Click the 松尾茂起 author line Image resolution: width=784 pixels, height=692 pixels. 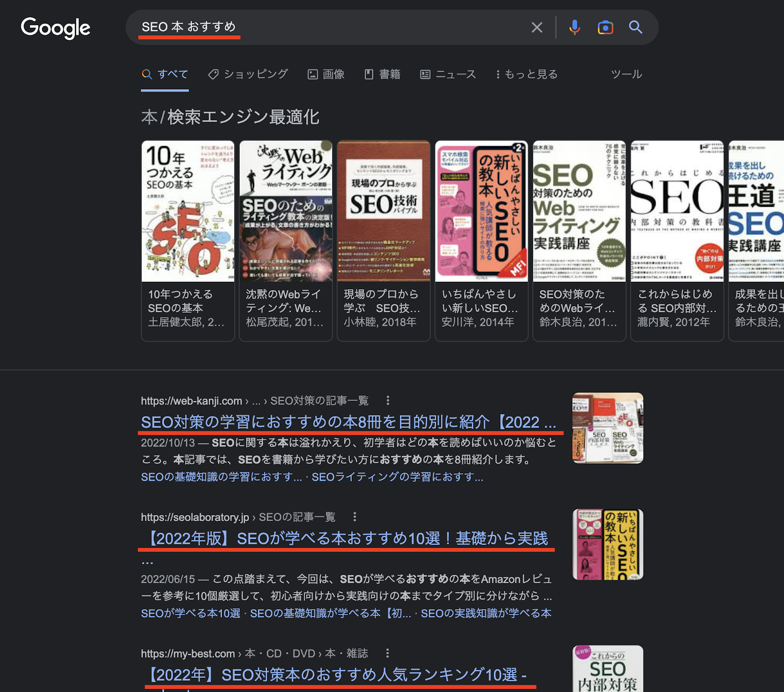pyautogui.click(x=284, y=322)
